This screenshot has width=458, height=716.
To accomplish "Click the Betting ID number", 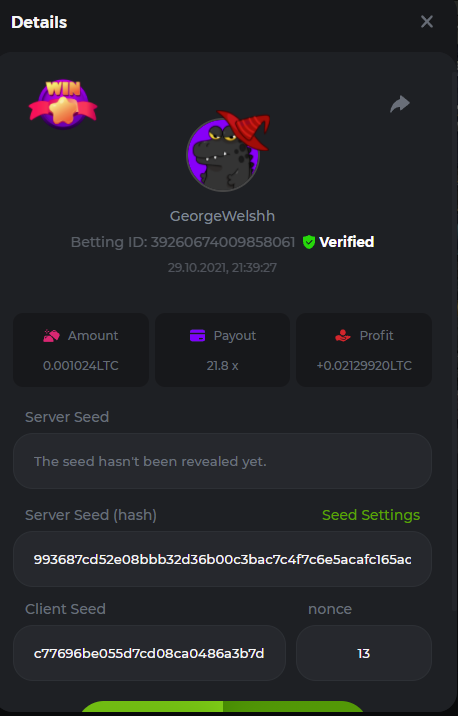I will 223,242.
